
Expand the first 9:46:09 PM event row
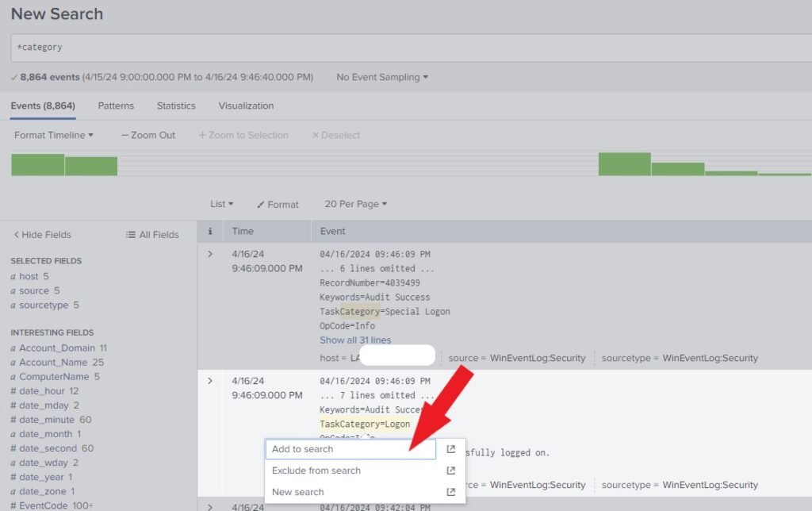click(209, 254)
